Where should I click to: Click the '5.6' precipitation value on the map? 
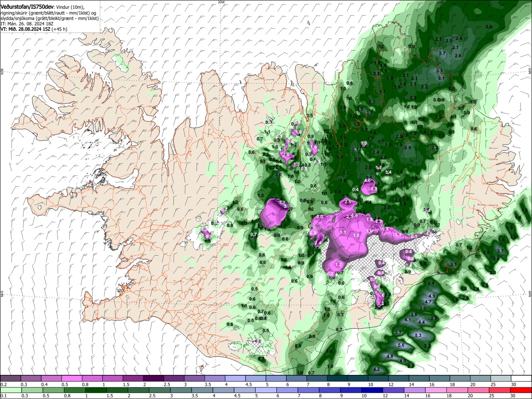point(401,345)
